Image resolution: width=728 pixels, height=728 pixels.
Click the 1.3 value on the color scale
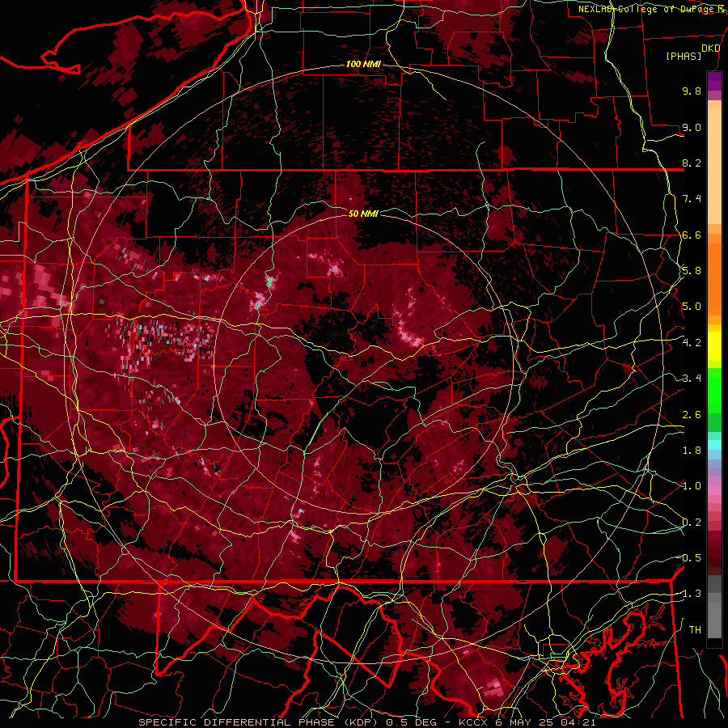coord(691,594)
